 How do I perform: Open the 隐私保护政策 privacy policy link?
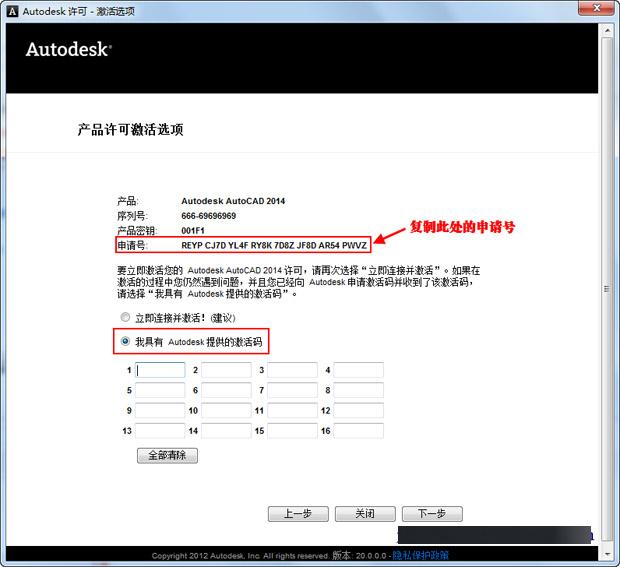[x=420, y=556]
